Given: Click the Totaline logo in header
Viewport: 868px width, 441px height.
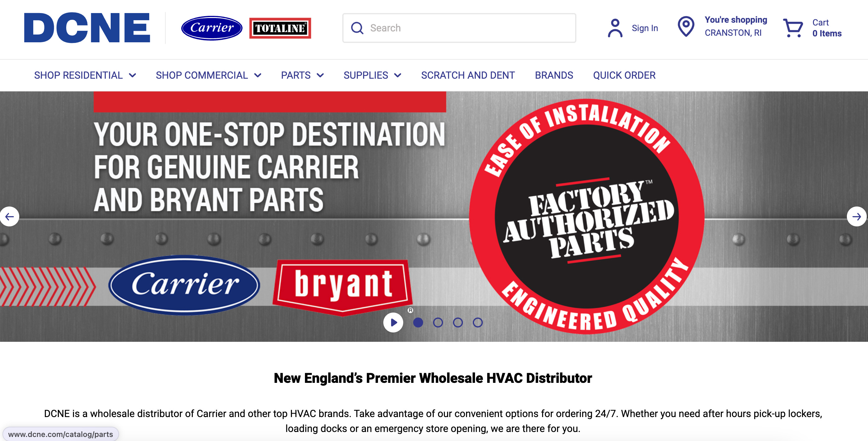Looking at the screenshot, I should pyautogui.click(x=280, y=28).
